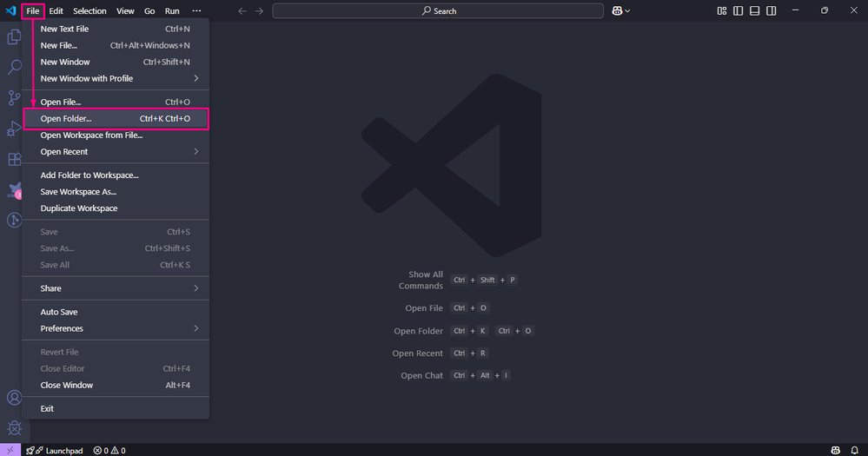Show errors and warnings count in status bar

click(x=109, y=451)
